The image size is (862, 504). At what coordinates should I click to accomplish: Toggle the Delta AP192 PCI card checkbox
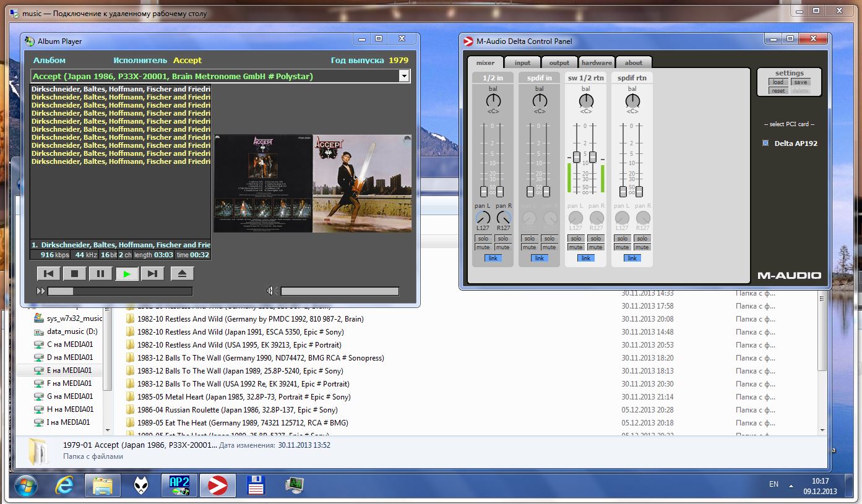765,143
